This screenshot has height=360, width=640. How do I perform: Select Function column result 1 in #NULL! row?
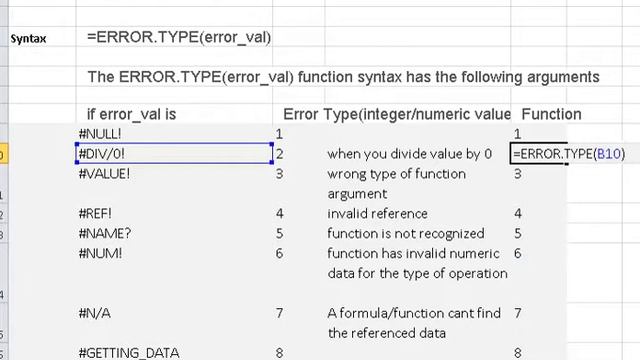tap(518, 134)
